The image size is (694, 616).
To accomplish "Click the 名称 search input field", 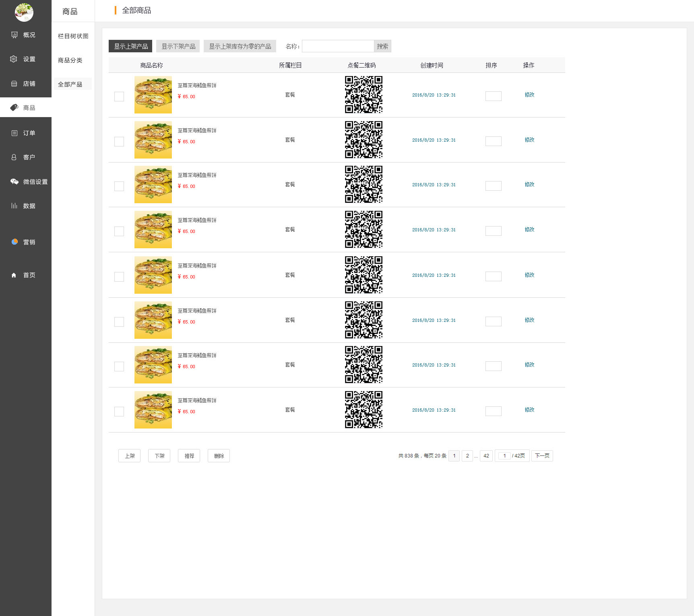I will click(338, 46).
